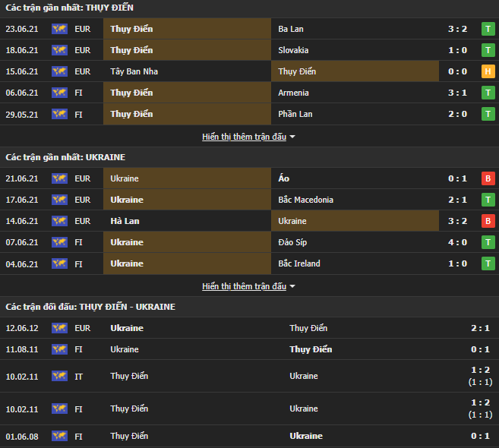Click the 01.06.08 head-to-head match row
Screen dimensions: 499x448
(249, 436)
